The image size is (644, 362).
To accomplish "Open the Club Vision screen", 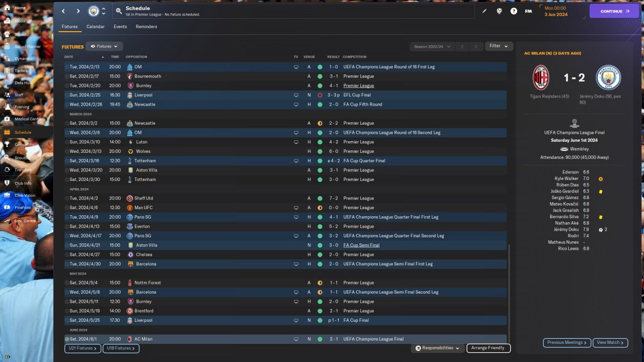I will [25, 196].
